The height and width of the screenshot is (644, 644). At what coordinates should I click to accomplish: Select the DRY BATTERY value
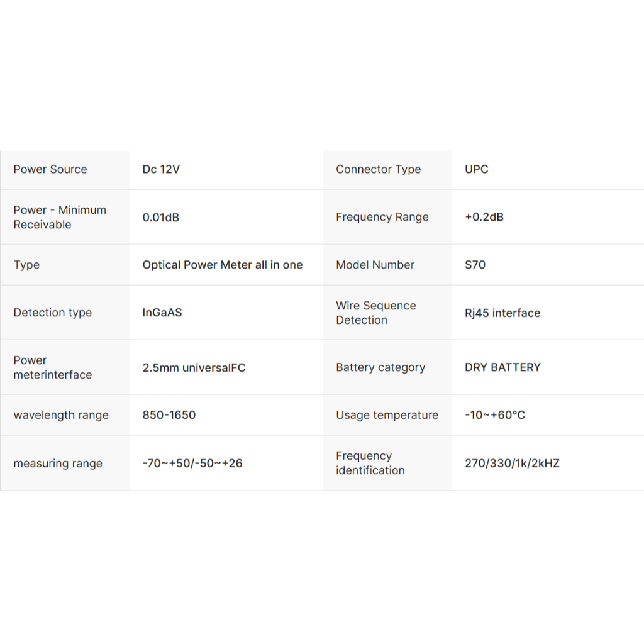pos(502,367)
